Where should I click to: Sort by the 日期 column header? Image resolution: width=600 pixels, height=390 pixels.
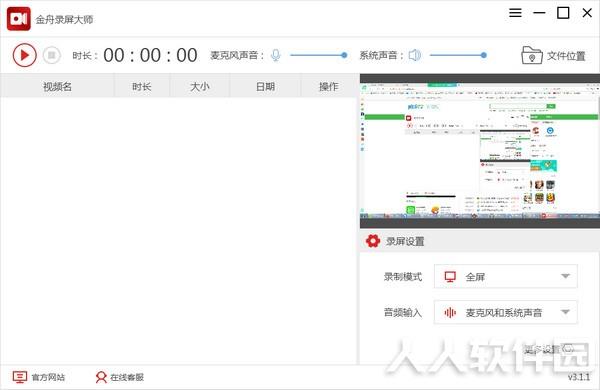(x=265, y=86)
